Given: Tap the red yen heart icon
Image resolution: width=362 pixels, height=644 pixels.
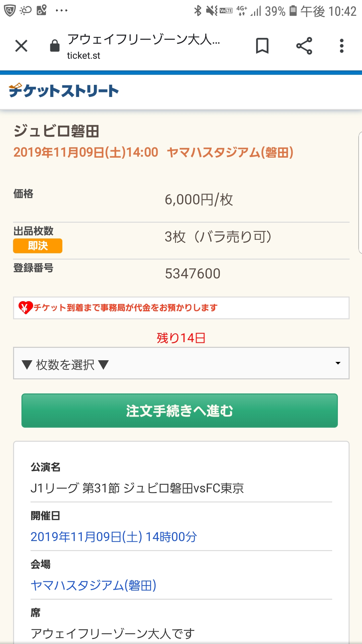Looking at the screenshot, I should 25,307.
